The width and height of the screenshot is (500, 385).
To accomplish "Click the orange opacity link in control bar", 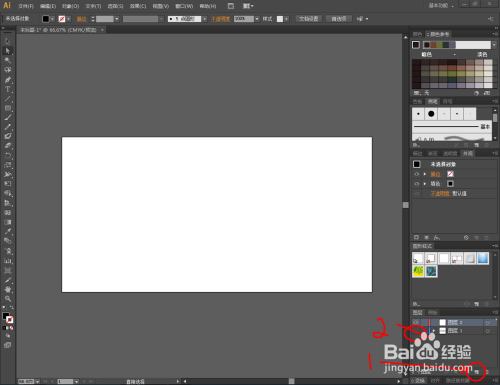I will (x=220, y=19).
